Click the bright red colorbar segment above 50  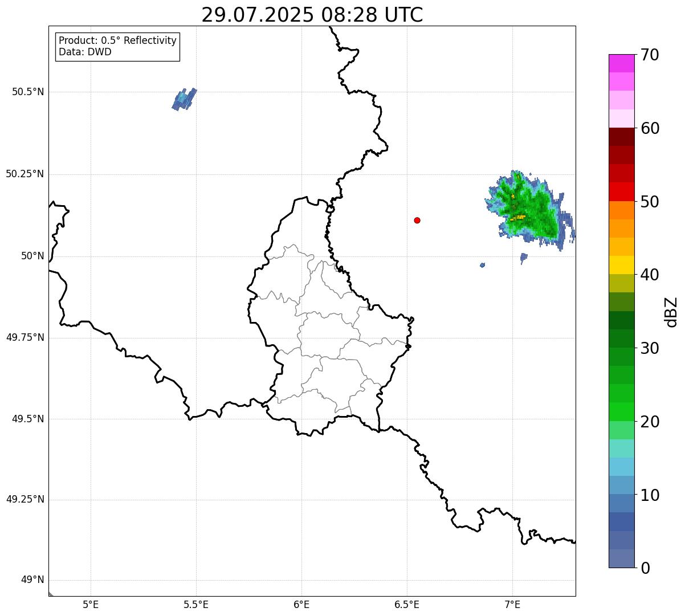pos(621,191)
